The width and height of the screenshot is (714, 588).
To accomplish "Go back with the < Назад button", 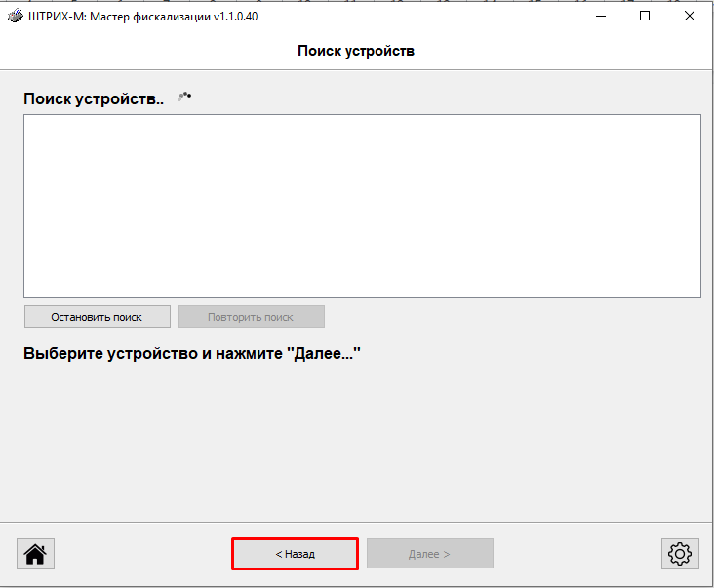I will [x=295, y=554].
